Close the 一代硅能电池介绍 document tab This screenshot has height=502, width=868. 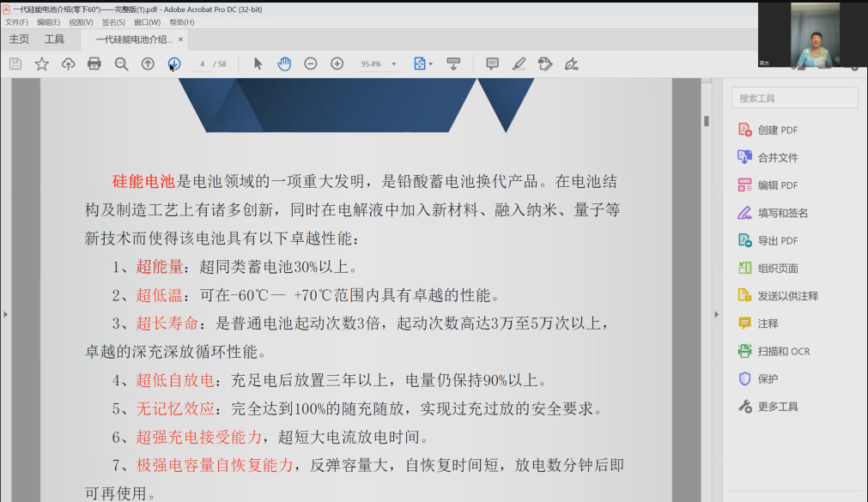click(x=180, y=39)
